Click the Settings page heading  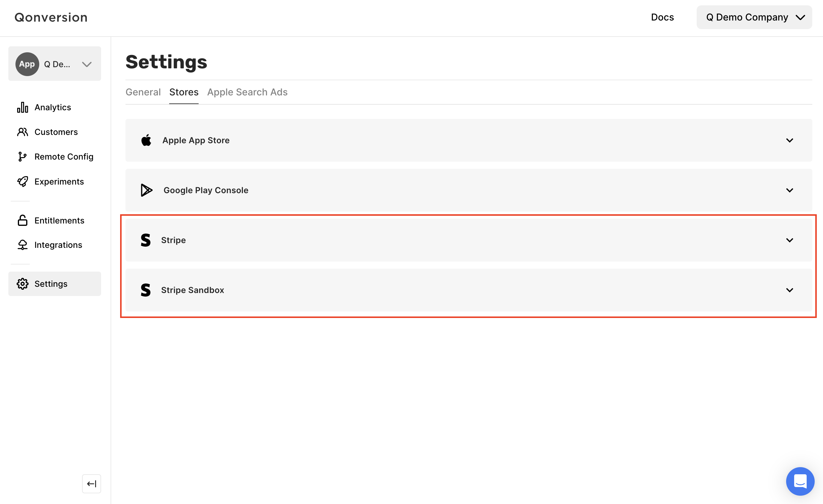166,62
